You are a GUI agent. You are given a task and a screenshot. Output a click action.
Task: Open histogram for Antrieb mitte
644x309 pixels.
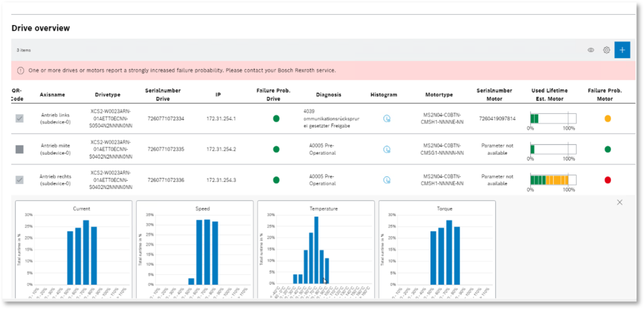(386, 149)
